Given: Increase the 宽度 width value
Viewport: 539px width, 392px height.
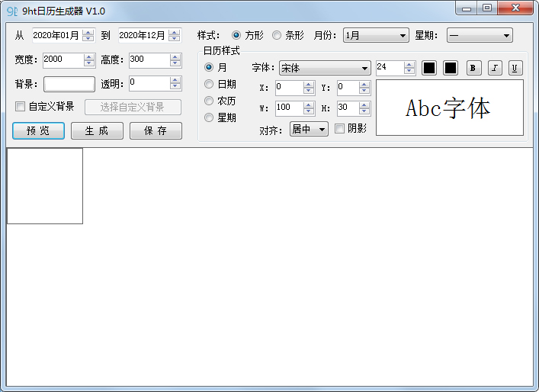Looking at the screenshot, I should click(x=89, y=57).
